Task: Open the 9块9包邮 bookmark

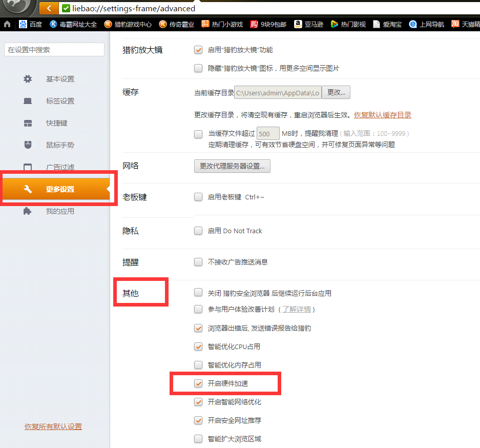Action: (x=268, y=24)
